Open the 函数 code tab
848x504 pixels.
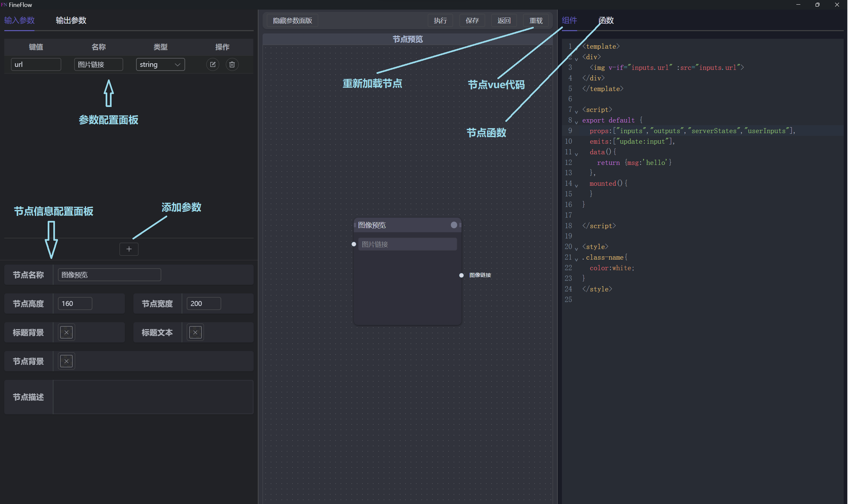coord(606,21)
